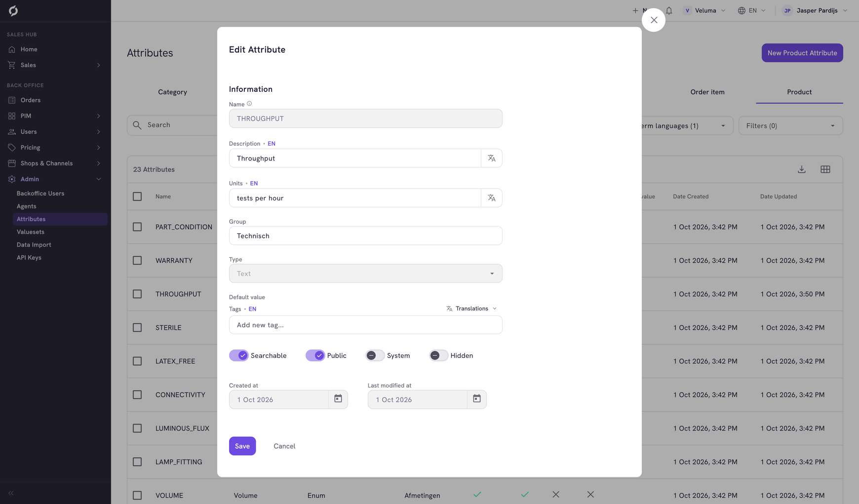Click the Pricing tag icon

tap(12, 148)
